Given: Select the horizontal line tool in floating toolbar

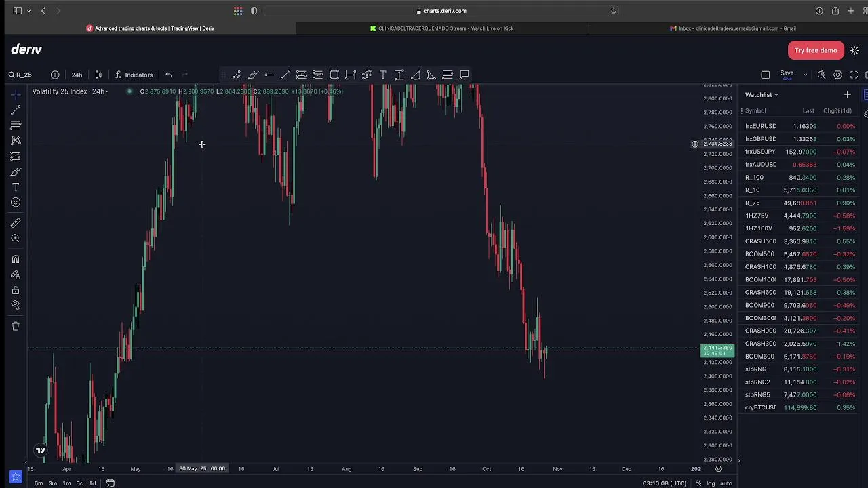Looking at the screenshot, I should tap(269, 75).
